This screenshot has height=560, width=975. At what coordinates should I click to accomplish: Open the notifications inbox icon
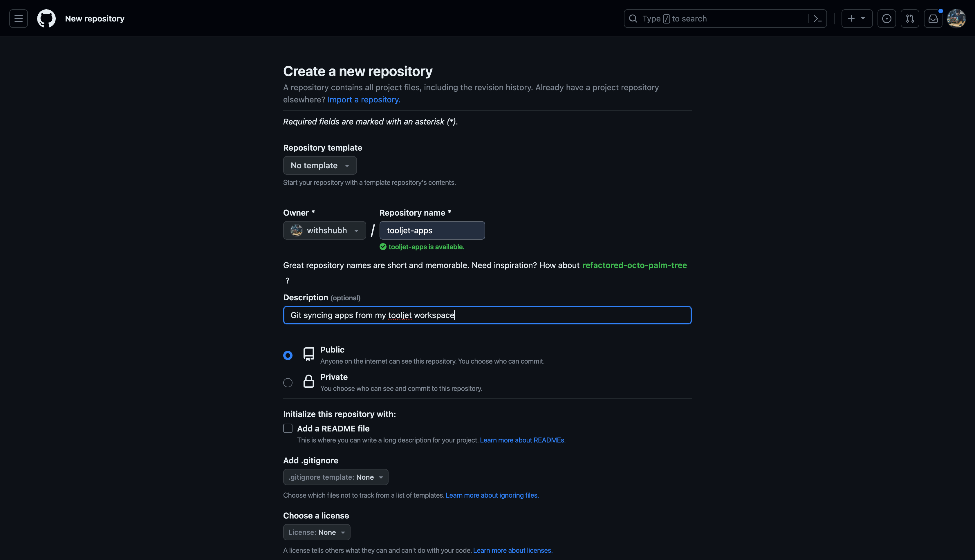933,19
